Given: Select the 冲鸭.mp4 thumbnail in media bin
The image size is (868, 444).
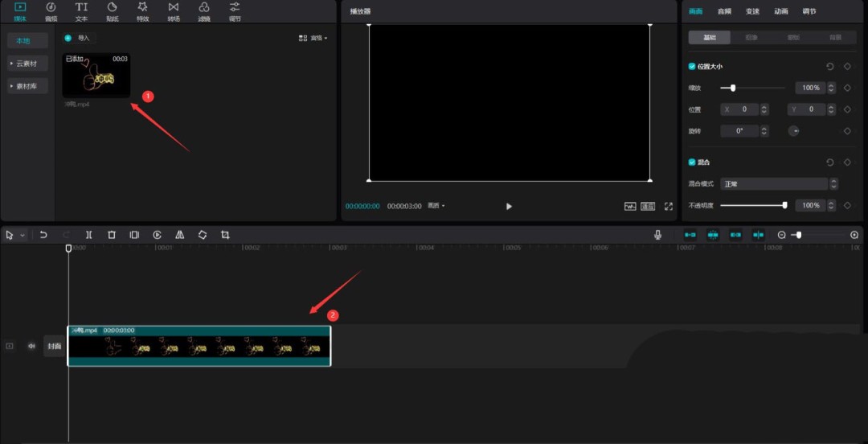Looking at the screenshot, I should tap(96, 76).
